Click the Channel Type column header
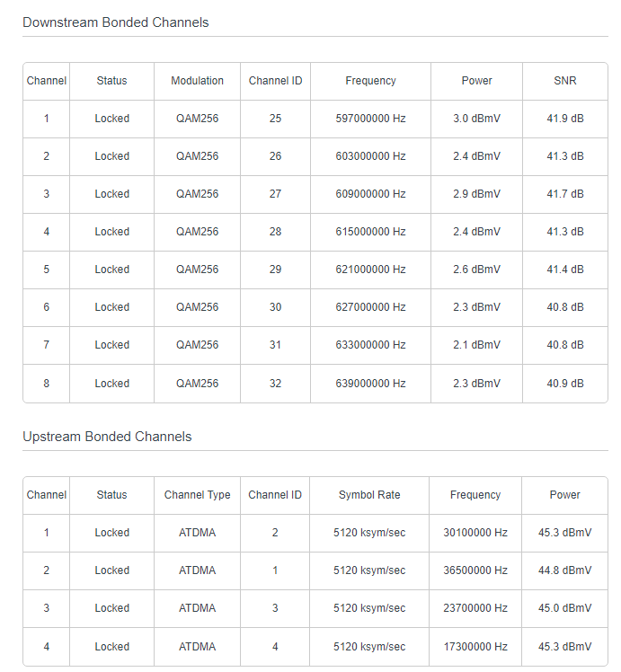The image size is (621, 672). [x=197, y=495]
